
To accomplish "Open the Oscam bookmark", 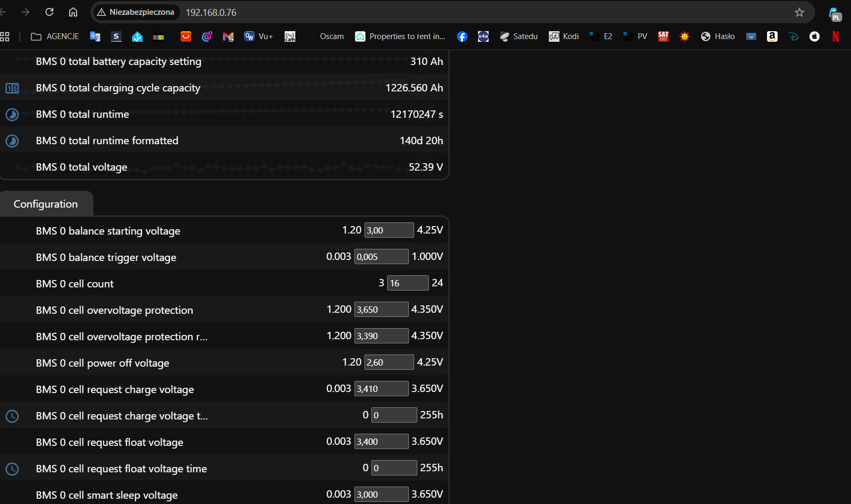I will tap(326, 36).
